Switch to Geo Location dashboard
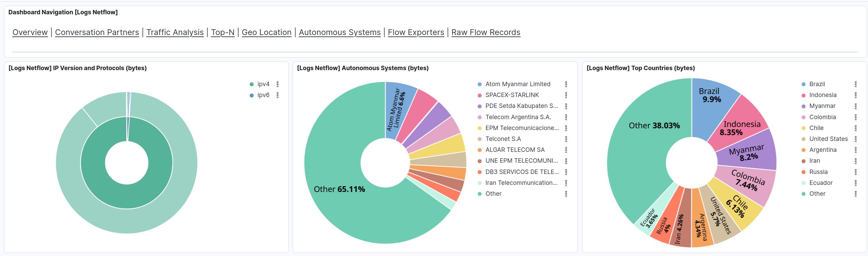The height and width of the screenshot is (256, 868). (x=266, y=32)
